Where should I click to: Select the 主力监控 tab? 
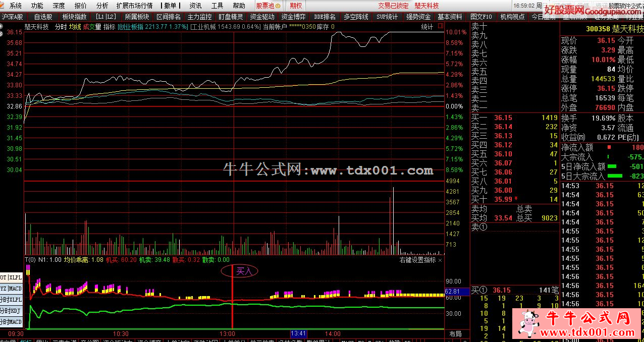click(199, 17)
